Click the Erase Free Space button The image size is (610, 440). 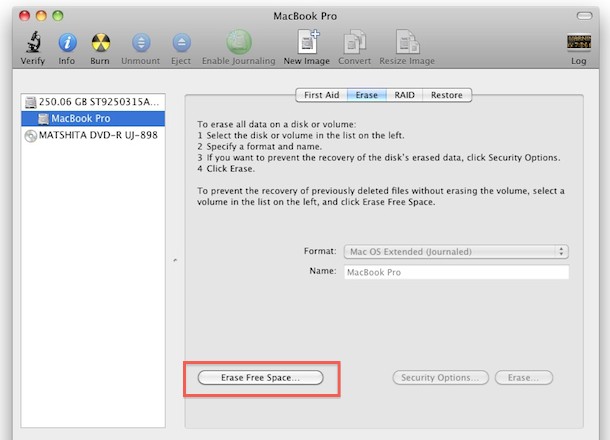tap(260, 377)
